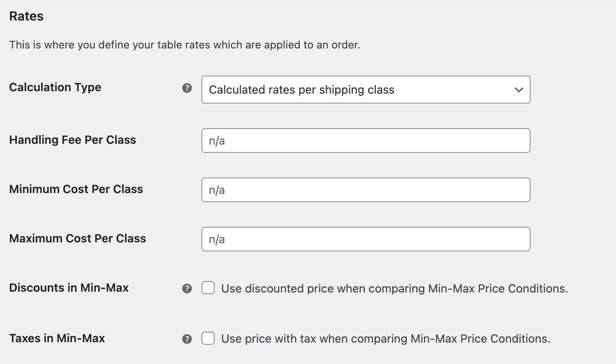Click the dropdown chevron next to shipping class selector

point(519,90)
